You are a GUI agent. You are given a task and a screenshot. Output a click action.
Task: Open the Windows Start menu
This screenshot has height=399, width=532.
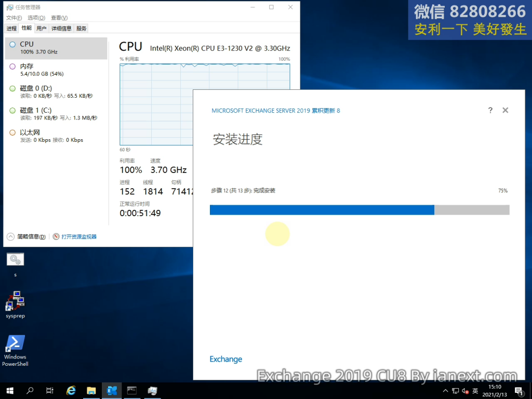click(10, 390)
